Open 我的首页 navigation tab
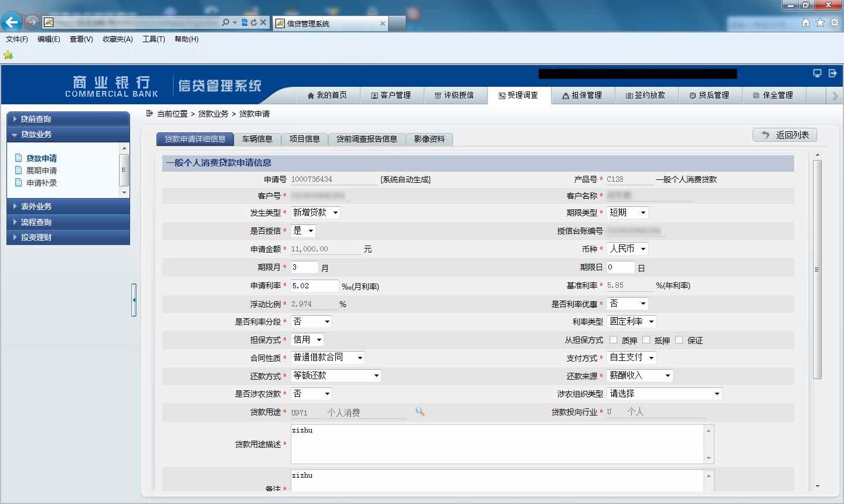Viewport: 844px width, 504px height. point(327,95)
